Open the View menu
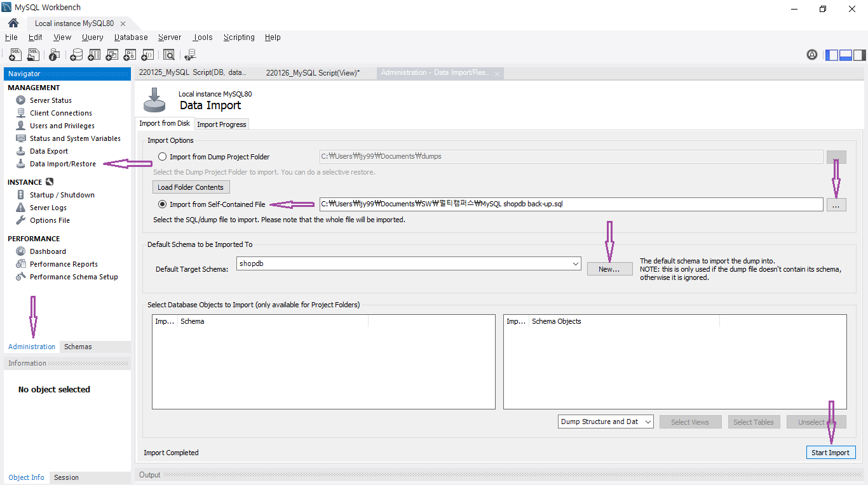The image size is (868, 485). click(62, 37)
